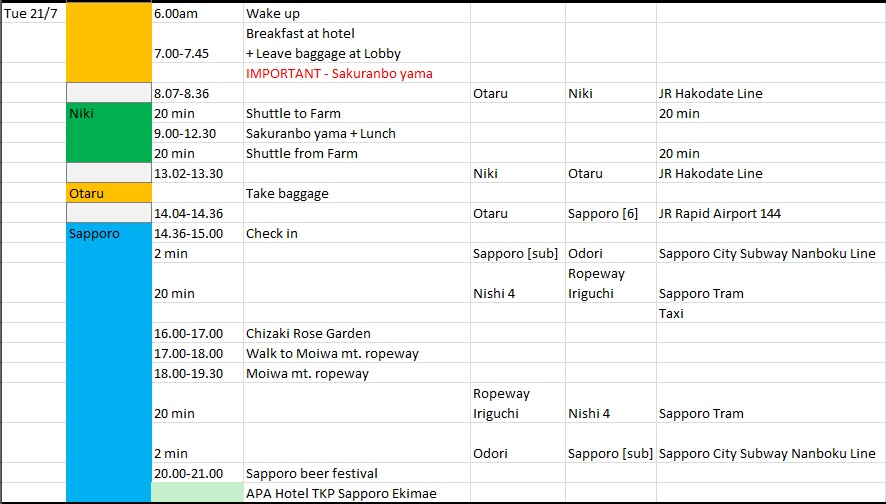Select the "Wake up" activity cell

click(x=273, y=14)
